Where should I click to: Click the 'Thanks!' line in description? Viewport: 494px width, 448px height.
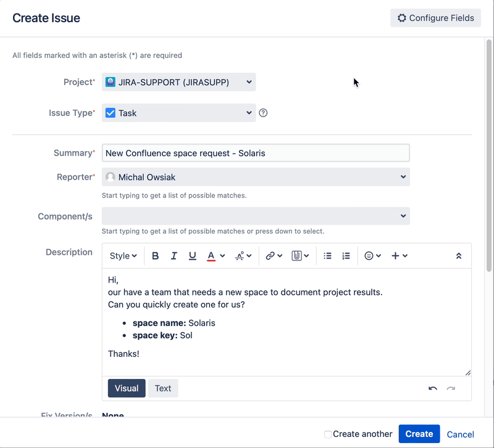[x=124, y=354]
